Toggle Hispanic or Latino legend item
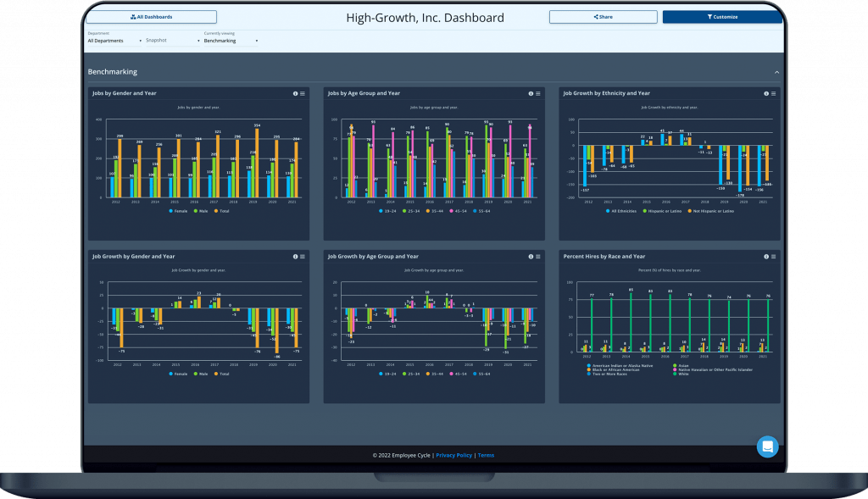The image size is (868, 499). [662, 211]
